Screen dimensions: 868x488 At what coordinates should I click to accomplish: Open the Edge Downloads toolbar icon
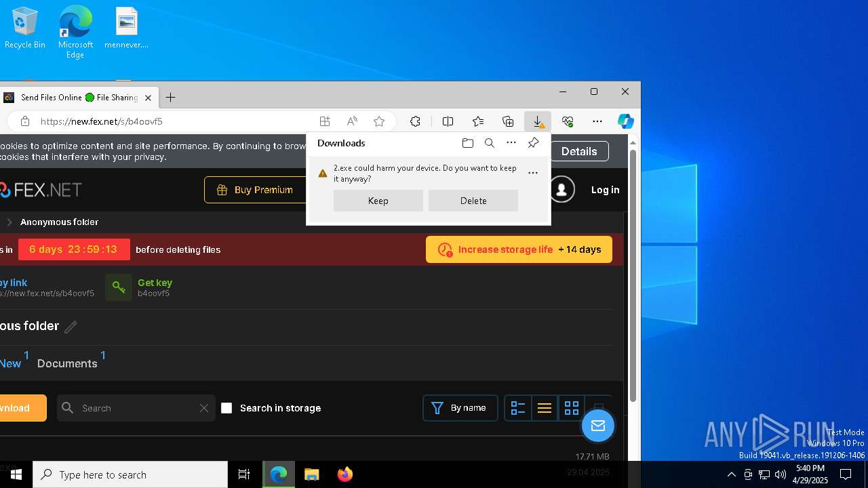(538, 121)
